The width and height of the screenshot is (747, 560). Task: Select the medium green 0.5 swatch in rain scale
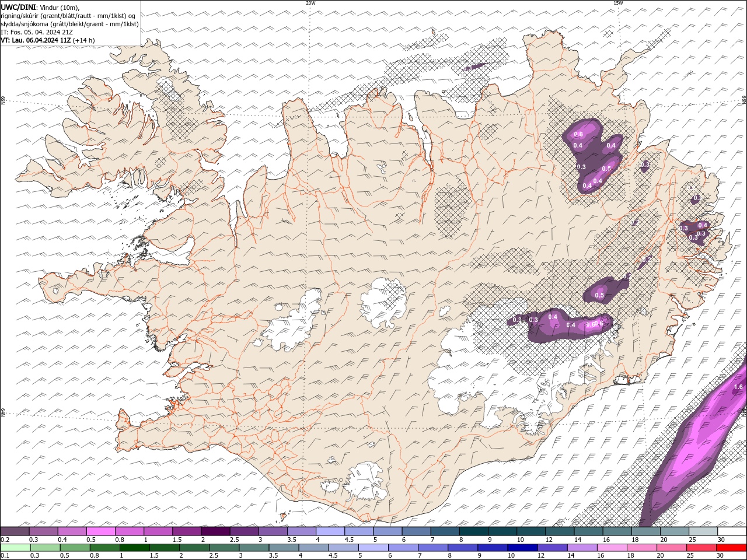tap(75, 548)
